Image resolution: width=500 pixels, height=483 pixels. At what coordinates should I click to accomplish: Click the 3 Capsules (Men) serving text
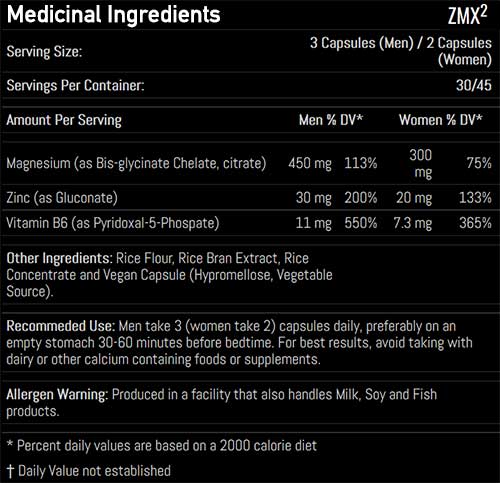click(x=362, y=43)
